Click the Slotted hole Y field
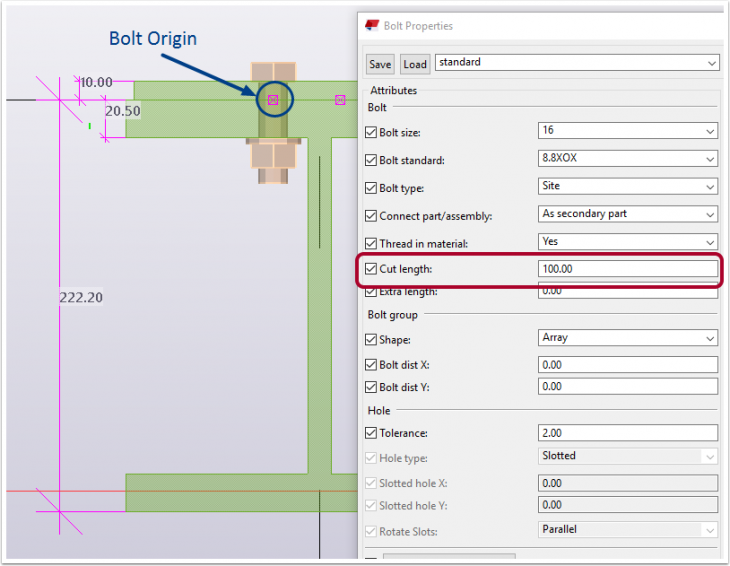Viewport: 730px width, 566px height. 628,505
